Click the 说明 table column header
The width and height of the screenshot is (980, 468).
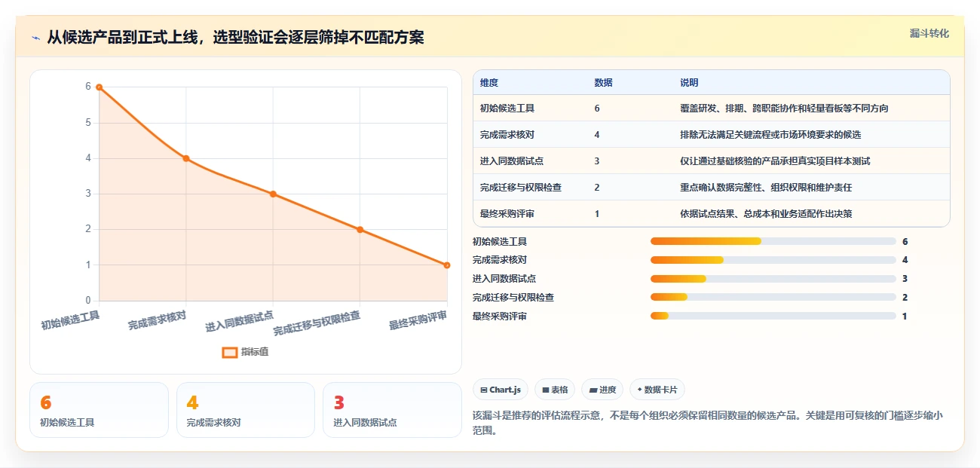tap(689, 83)
